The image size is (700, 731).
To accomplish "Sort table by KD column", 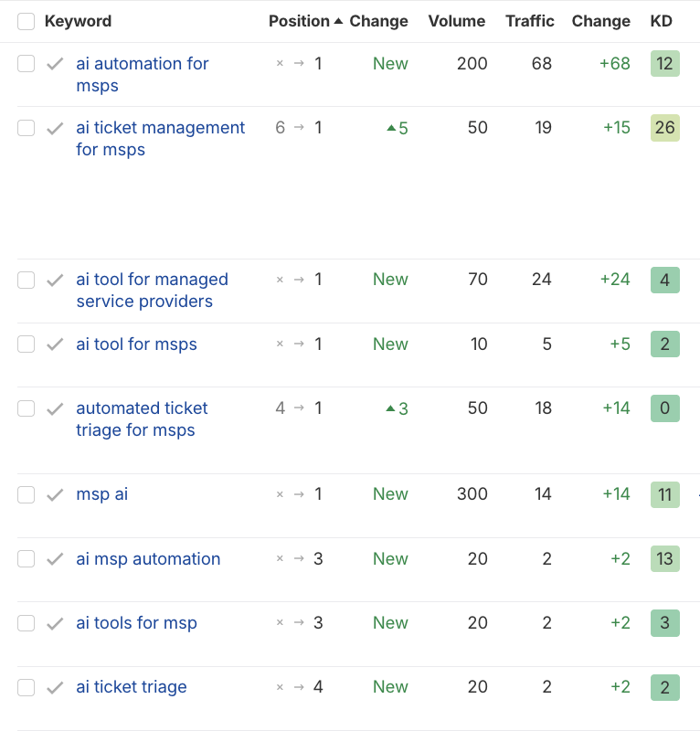I will tap(661, 21).
